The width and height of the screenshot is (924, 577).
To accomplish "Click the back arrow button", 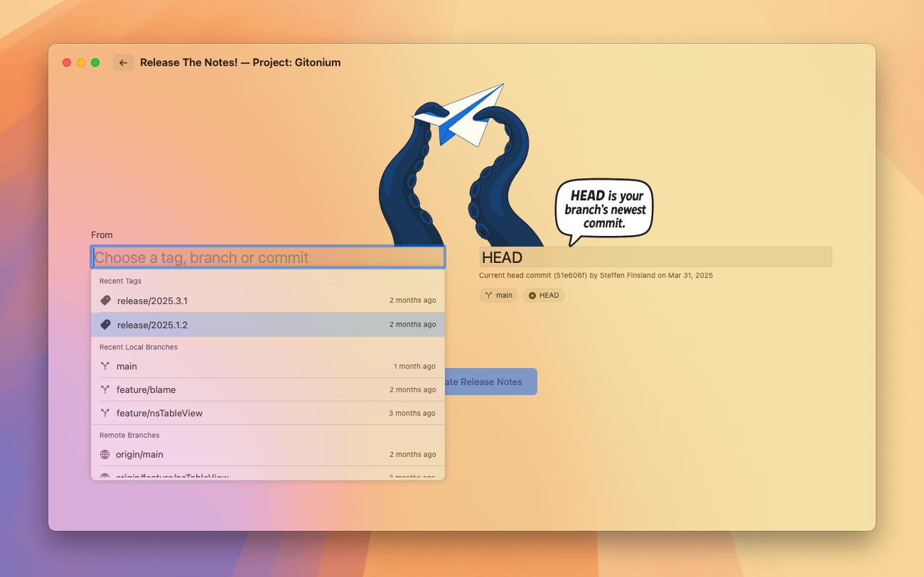I will [123, 63].
